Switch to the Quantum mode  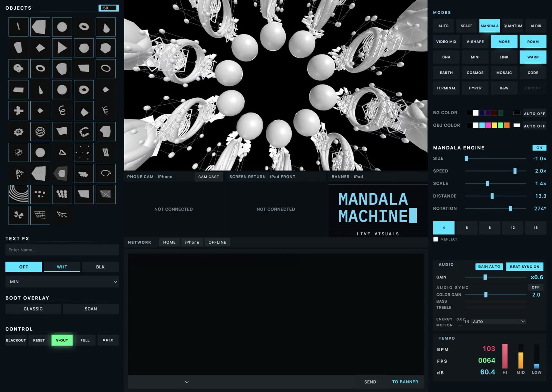513,26
